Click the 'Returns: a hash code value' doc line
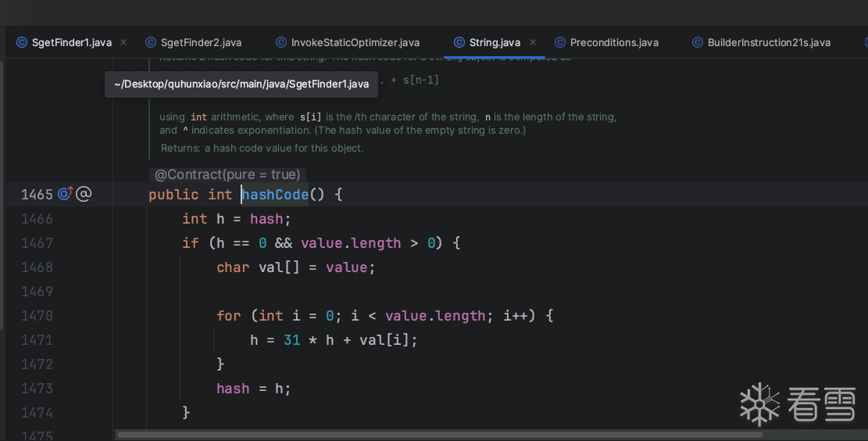This screenshot has height=441, width=868. [x=262, y=149]
